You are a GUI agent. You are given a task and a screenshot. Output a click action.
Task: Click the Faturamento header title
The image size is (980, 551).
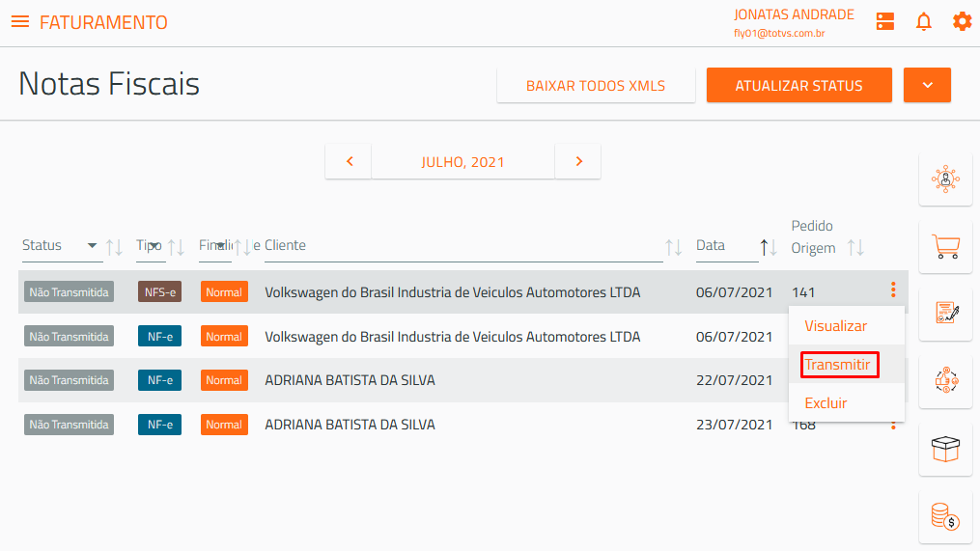tap(103, 22)
